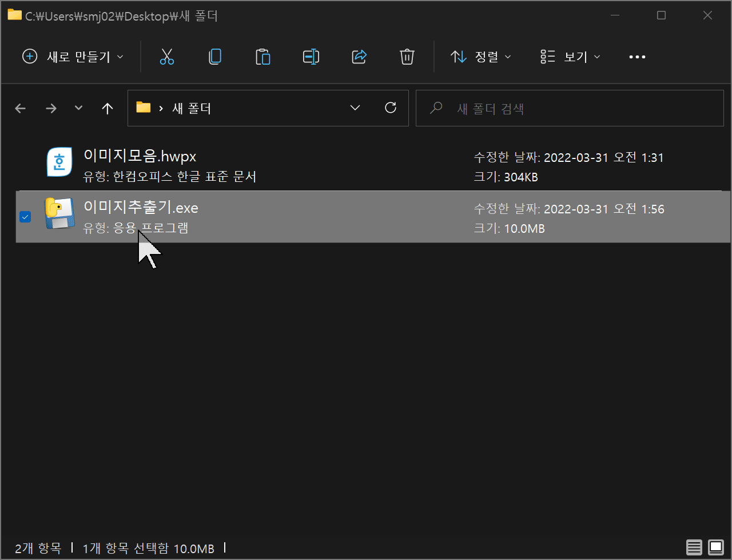
Task: Maximize the Explorer window
Action: [662, 15]
